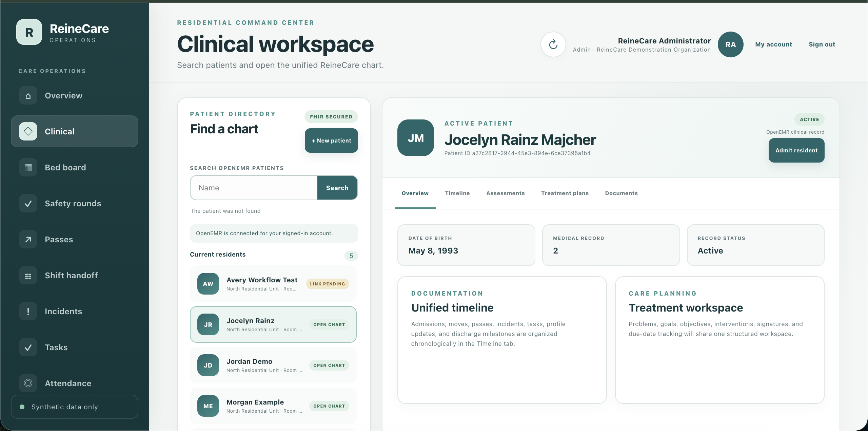Click OPEN CHART for Jordan Demo

[x=329, y=365]
